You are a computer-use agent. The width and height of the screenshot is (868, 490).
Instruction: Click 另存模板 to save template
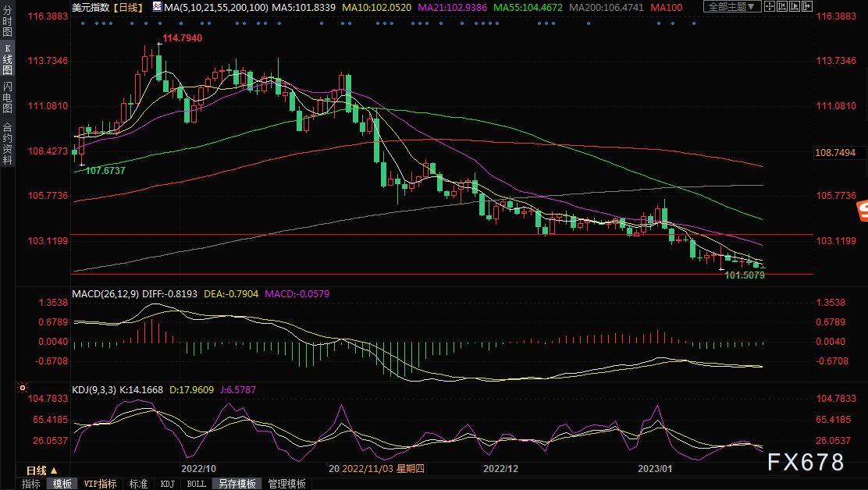237,484
